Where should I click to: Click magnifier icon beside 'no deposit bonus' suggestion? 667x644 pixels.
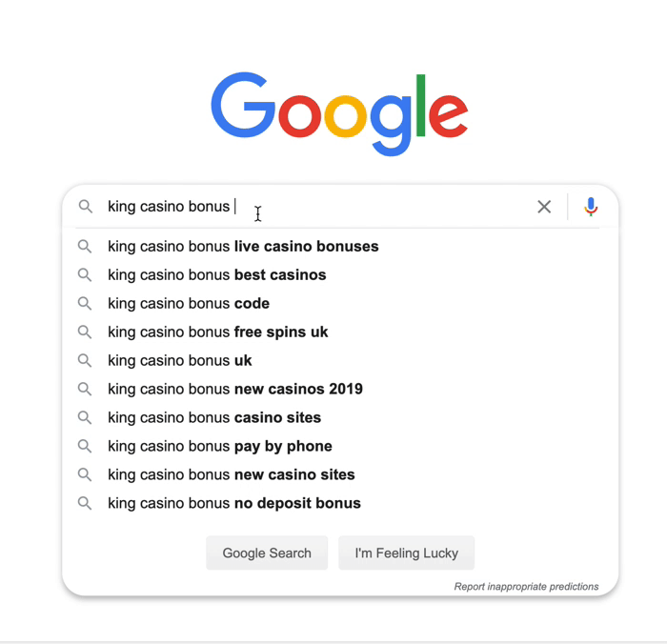click(85, 504)
